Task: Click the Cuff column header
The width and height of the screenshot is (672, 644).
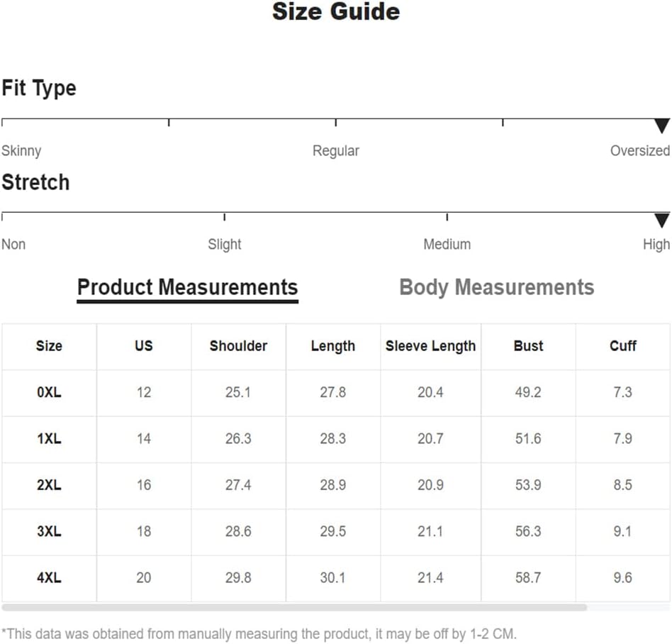Action: (622, 345)
